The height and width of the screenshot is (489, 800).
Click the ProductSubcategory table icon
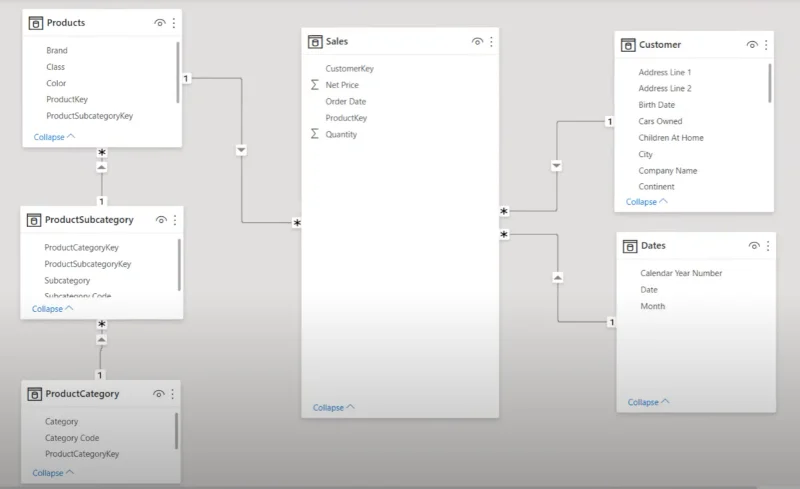(x=34, y=220)
